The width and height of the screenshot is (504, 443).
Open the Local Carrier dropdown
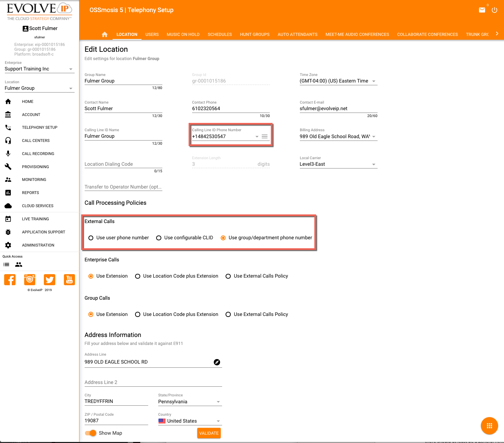(373, 164)
